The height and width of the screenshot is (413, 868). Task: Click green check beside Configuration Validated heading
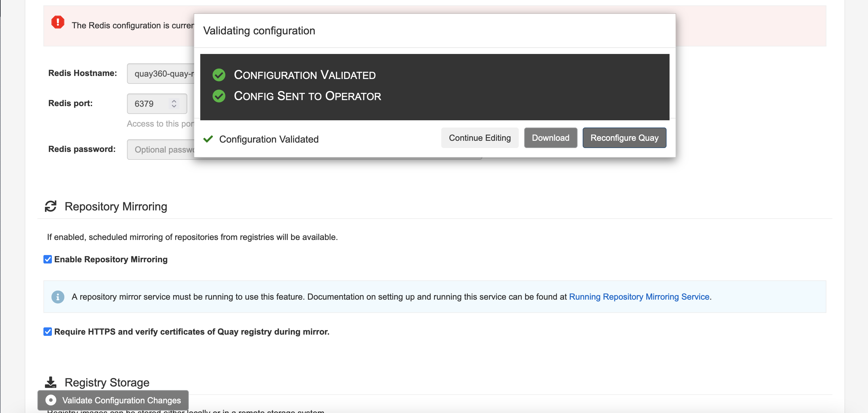pos(219,75)
